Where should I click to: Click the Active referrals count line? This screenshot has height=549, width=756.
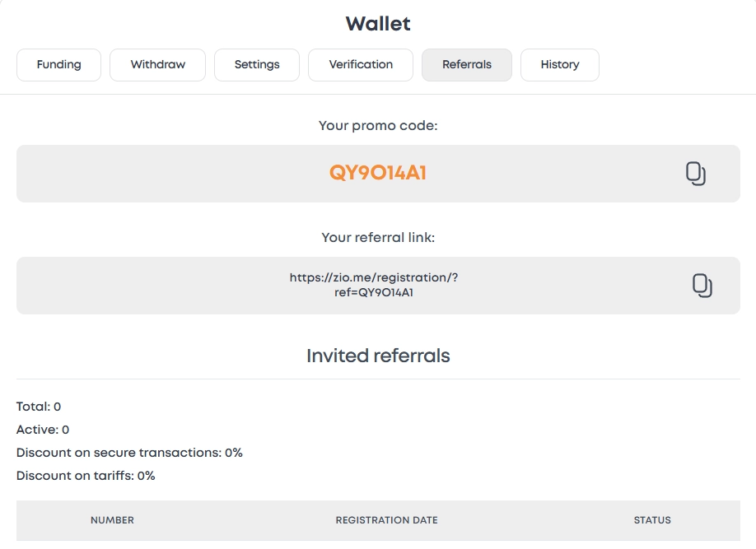(43, 430)
